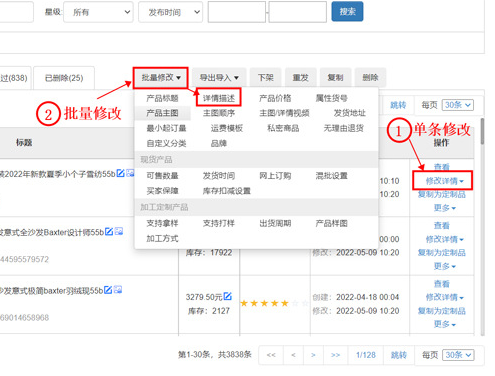Select 买家保障 menu item
Viewport: 495px width, 376px height.
(162, 191)
